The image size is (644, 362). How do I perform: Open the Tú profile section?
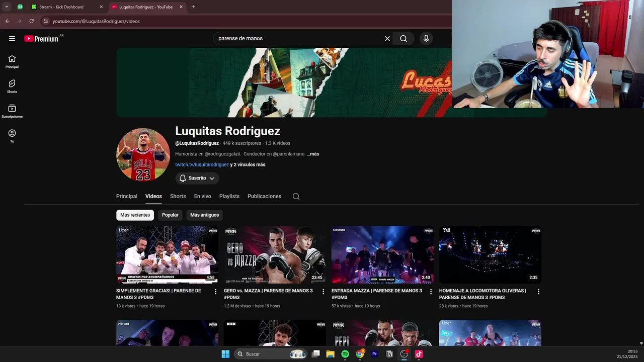(x=12, y=136)
